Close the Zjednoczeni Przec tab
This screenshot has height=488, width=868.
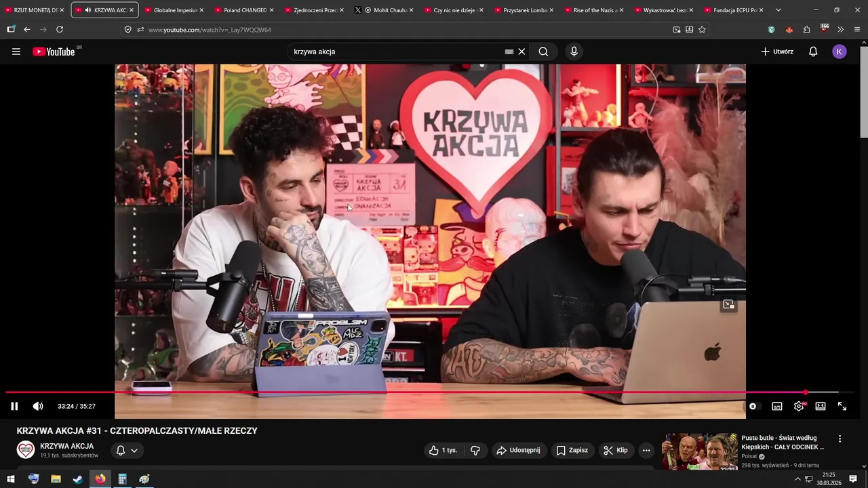pos(341,10)
